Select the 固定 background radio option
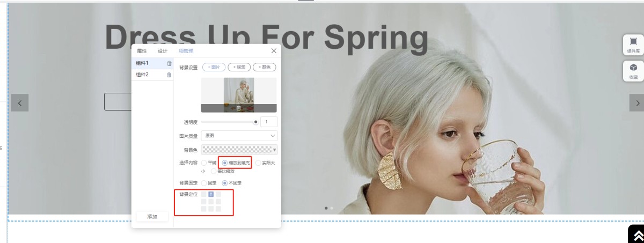The width and height of the screenshot is (644, 243). coord(204,183)
